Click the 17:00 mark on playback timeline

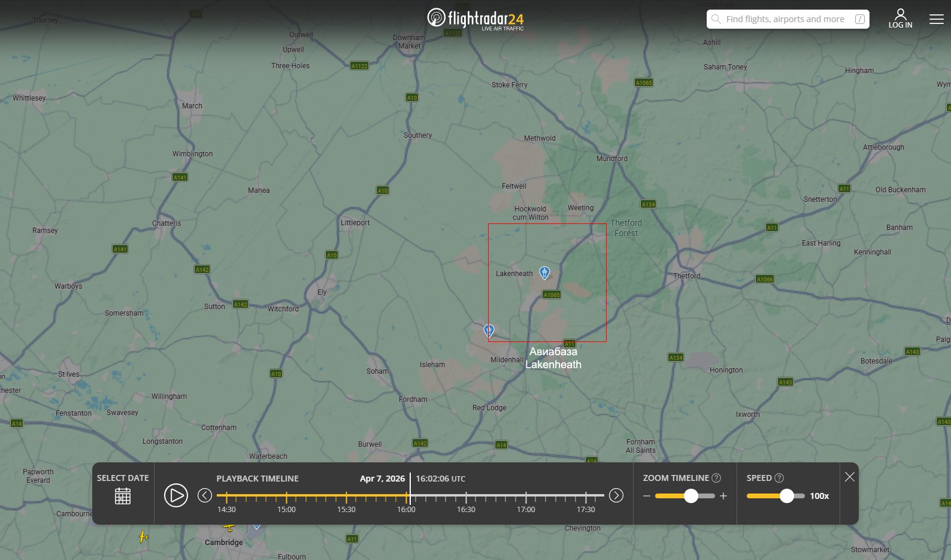[526, 497]
